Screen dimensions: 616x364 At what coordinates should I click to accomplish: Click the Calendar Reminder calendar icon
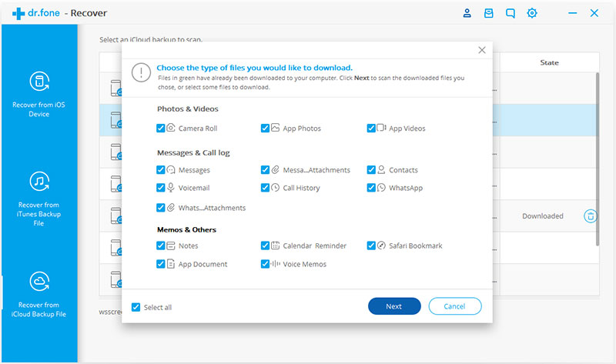275,245
